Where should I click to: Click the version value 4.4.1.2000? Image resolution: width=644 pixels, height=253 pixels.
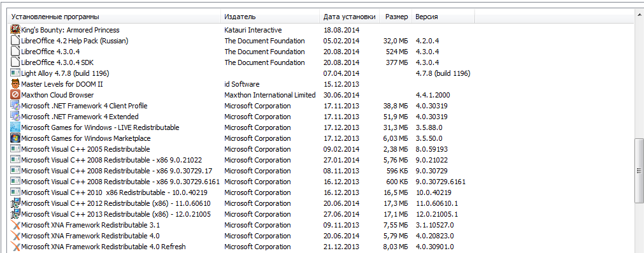433,95
